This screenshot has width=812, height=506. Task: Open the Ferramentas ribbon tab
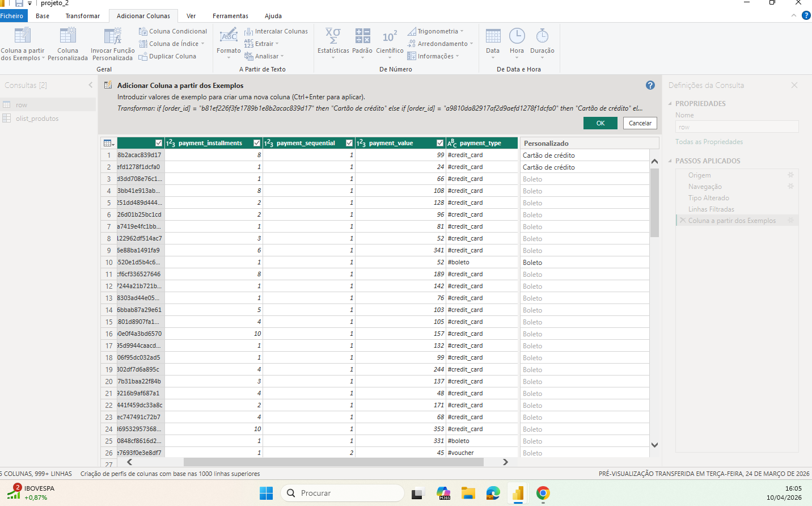coord(230,16)
